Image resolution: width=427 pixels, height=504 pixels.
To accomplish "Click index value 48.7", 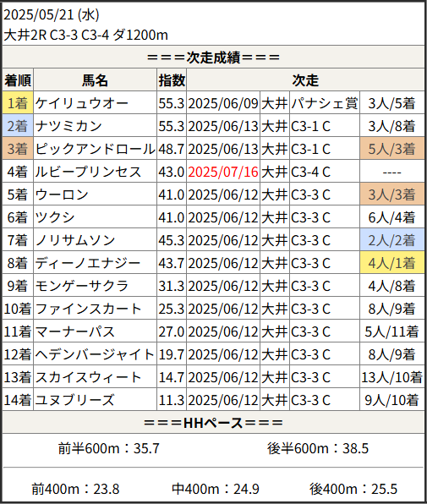I will coord(172,149).
